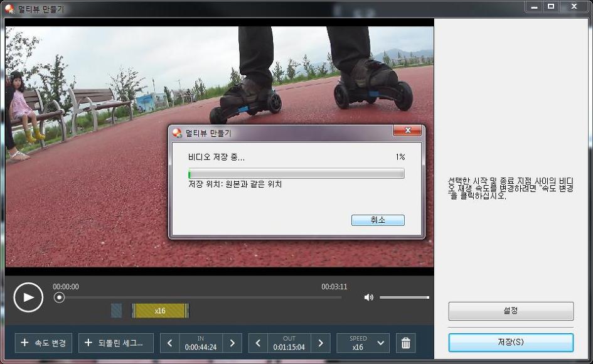Delete segment with the trash icon
This screenshot has width=593, height=364.
406,343
